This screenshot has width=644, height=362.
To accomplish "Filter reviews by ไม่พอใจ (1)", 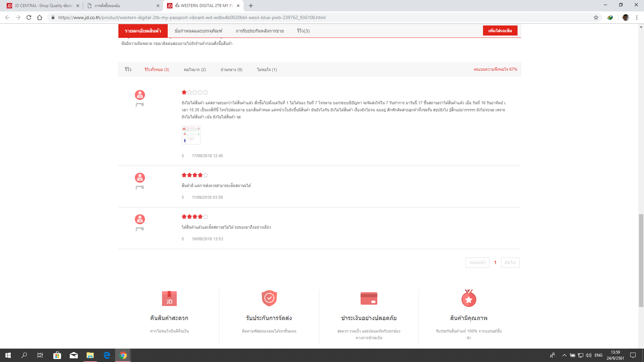I will (x=267, y=70).
